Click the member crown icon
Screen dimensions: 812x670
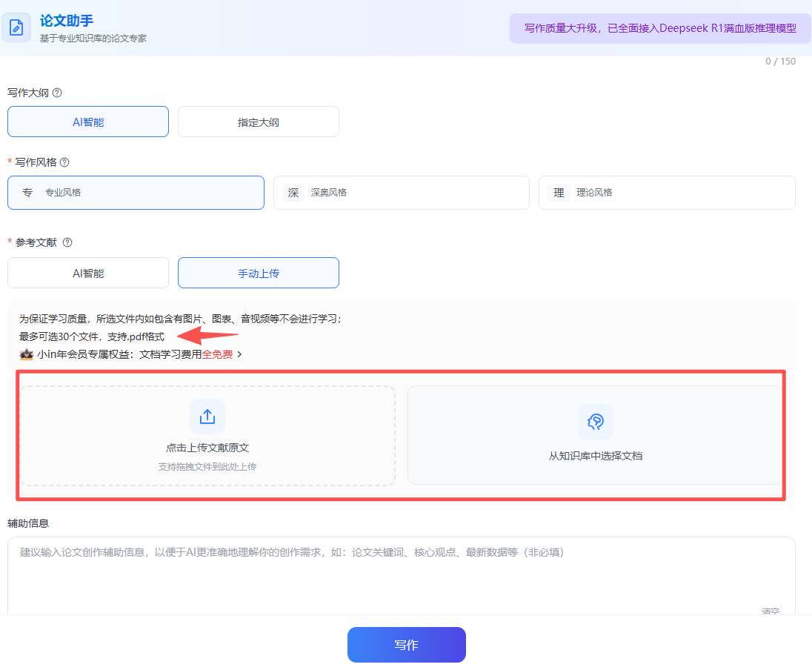click(x=27, y=354)
